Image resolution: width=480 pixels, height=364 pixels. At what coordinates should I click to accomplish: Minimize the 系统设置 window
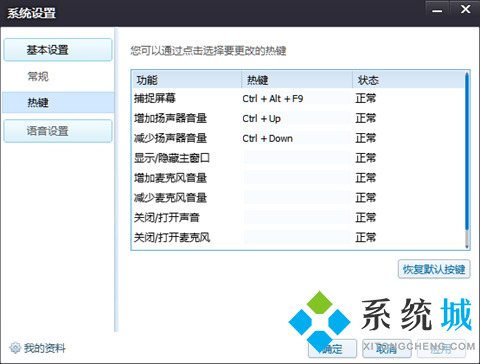tap(437, 10)
